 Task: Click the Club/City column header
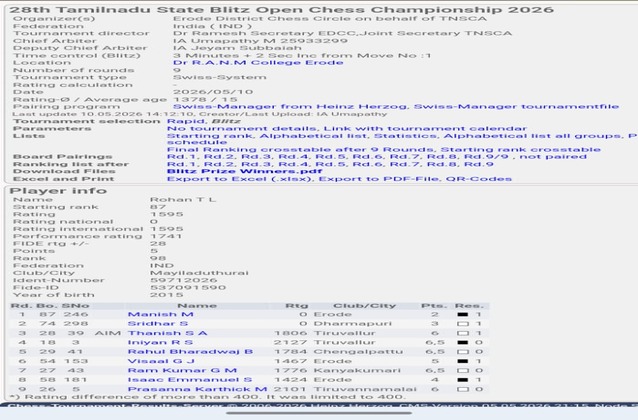click(364, 306)
